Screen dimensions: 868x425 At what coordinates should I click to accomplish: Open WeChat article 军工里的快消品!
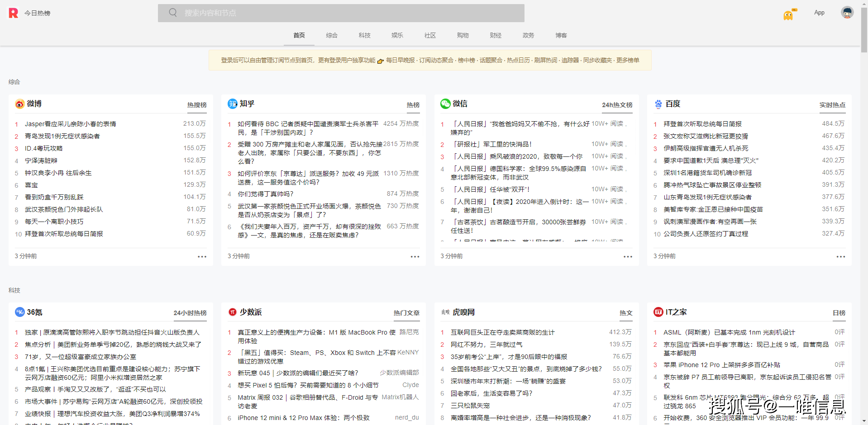pos(491,144)
